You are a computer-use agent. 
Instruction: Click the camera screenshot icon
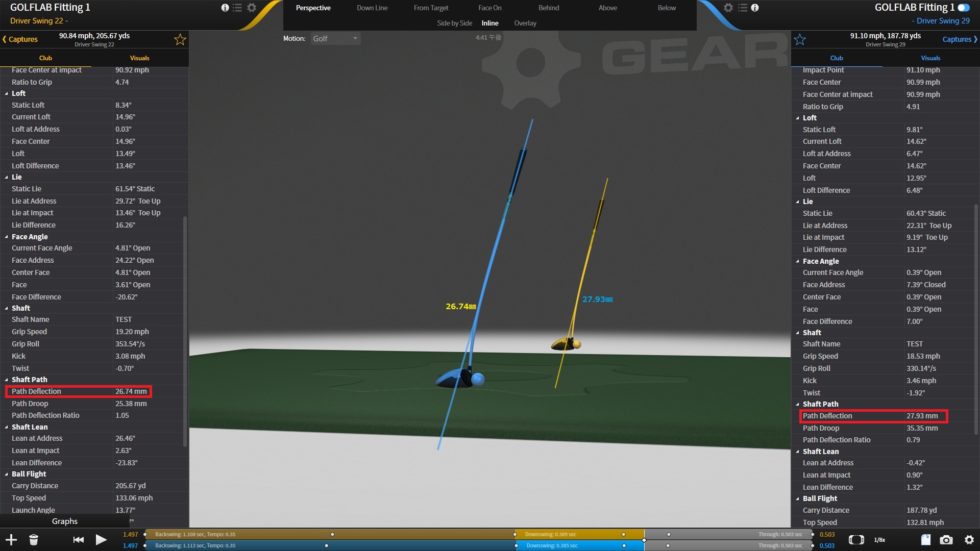(x=946, y=540)
